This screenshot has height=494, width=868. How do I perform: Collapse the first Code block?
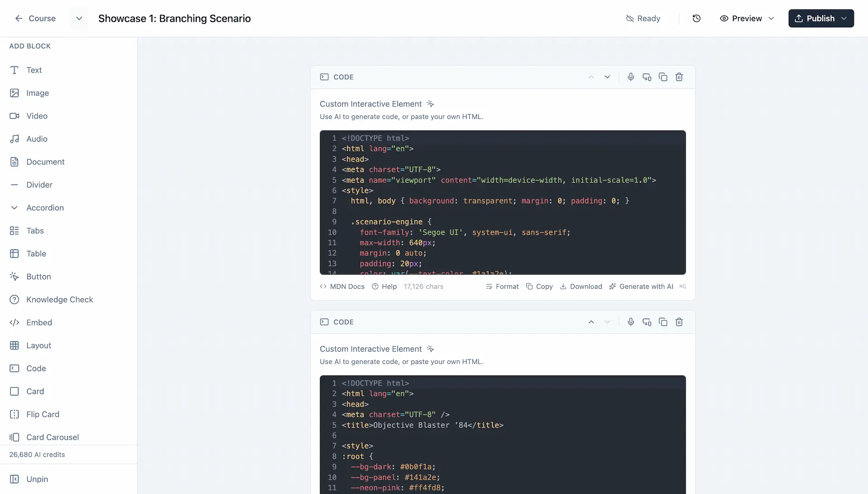591,77
